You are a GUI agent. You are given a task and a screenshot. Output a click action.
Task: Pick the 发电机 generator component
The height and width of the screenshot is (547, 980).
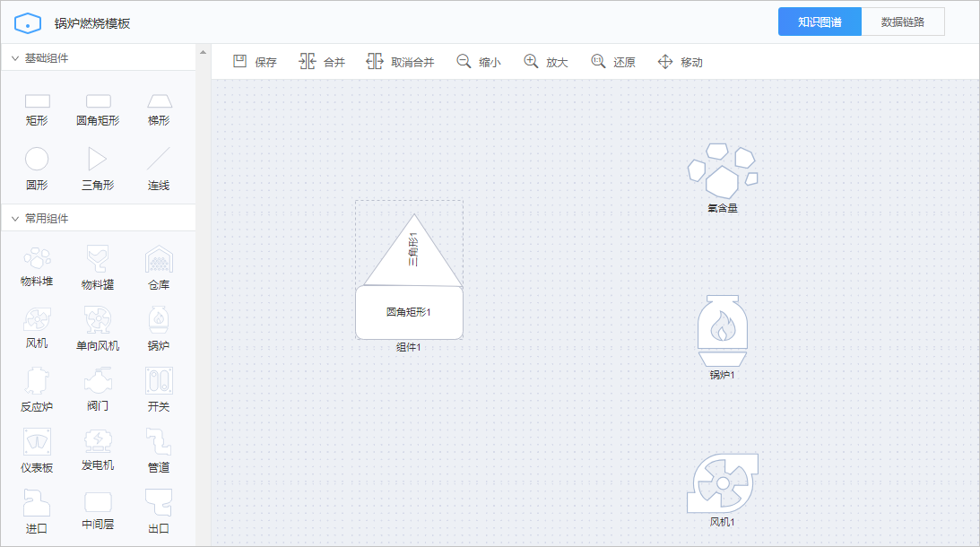[x=98, y=450]
